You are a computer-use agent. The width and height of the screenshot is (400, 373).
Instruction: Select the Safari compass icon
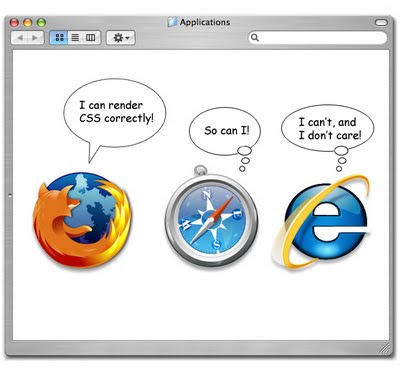click(211, 217)
